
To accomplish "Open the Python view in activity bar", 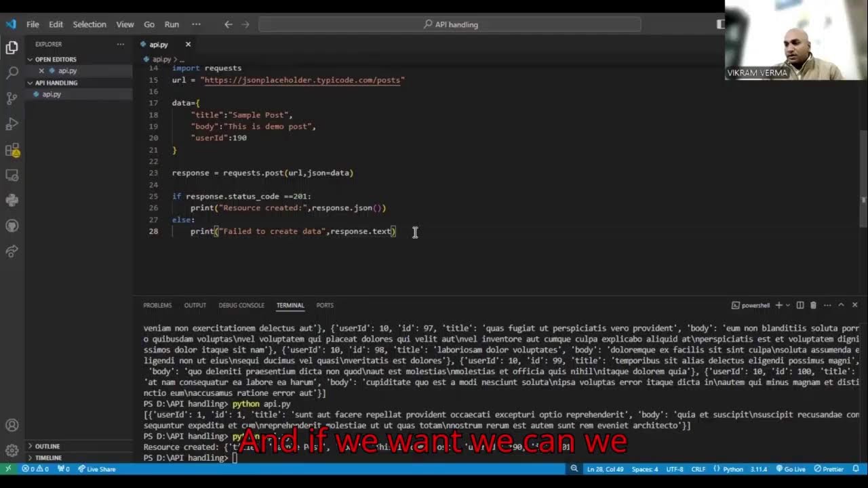I will (x=12, y=200).
